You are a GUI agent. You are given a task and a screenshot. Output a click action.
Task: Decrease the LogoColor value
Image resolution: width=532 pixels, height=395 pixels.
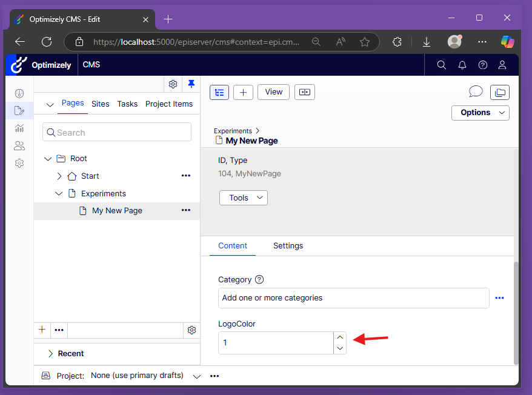click(x=340, y=348)
